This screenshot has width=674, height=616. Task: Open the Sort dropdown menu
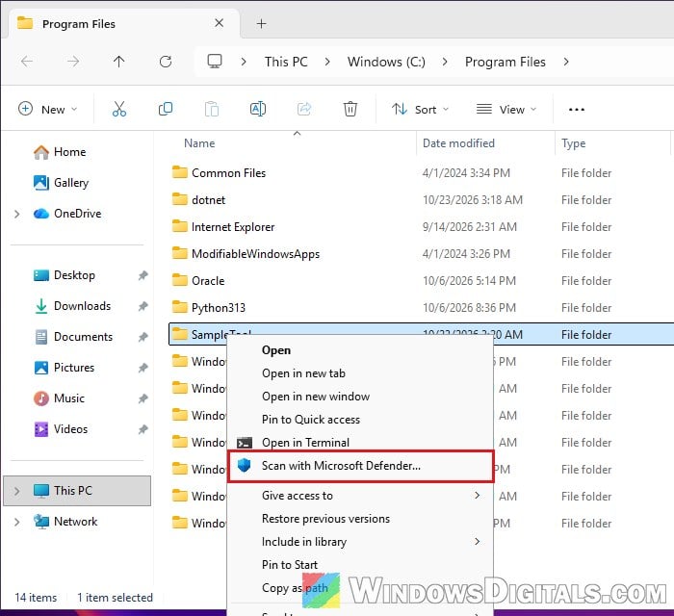click(420, 109)
